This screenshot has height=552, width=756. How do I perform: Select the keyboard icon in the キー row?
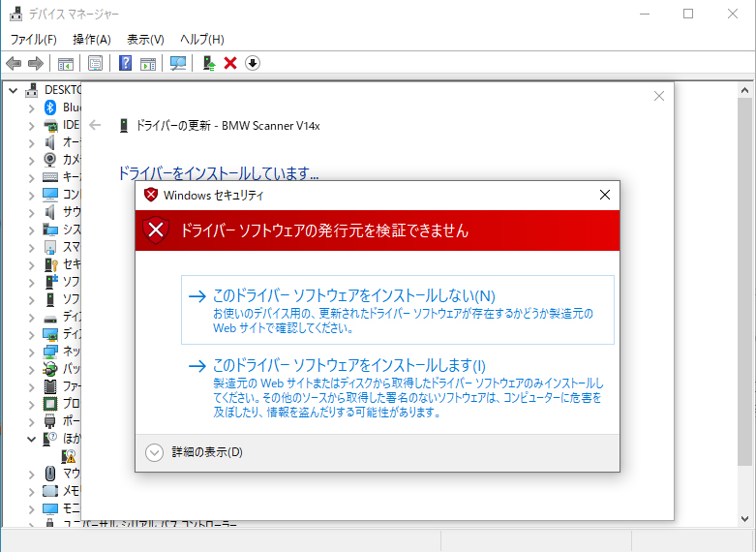tap(50, 177)
